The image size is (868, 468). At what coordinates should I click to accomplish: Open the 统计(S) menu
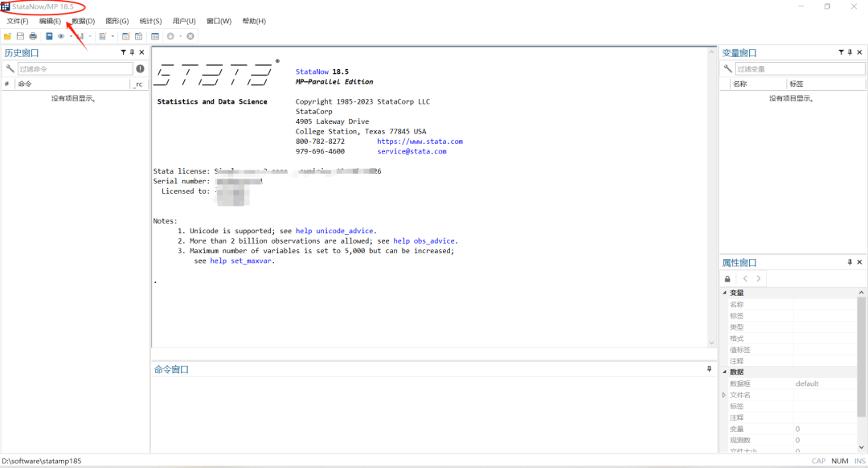pyautogui.click(x=149, y=21)
